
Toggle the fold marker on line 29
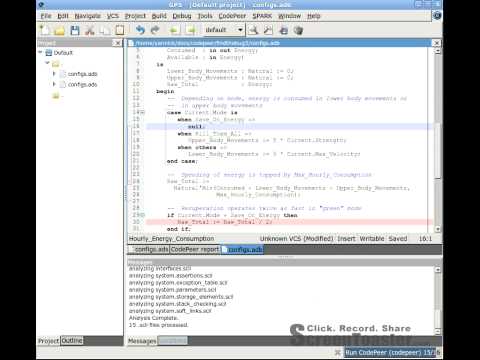pyautogui.click(x=143, y=215)
